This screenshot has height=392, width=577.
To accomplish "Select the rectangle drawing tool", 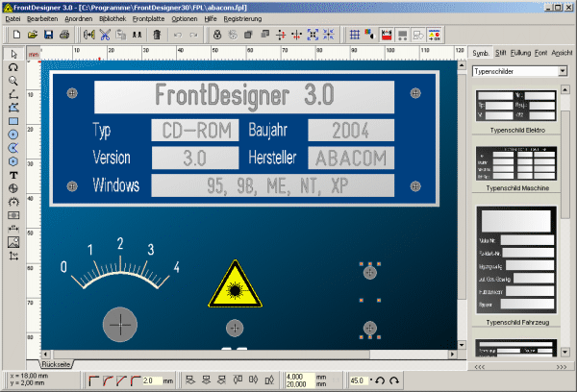I will [13, 121].
